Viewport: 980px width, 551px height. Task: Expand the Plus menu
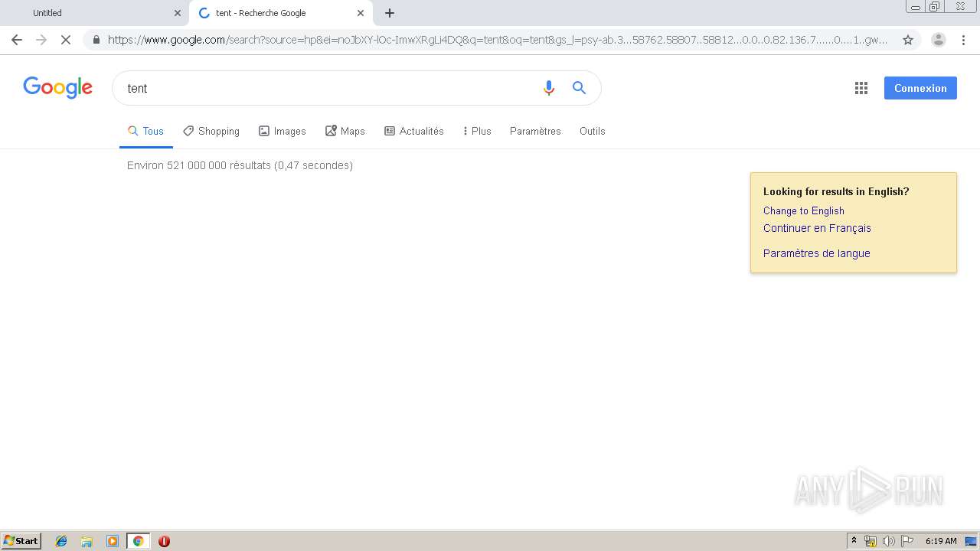coord(477,131)
